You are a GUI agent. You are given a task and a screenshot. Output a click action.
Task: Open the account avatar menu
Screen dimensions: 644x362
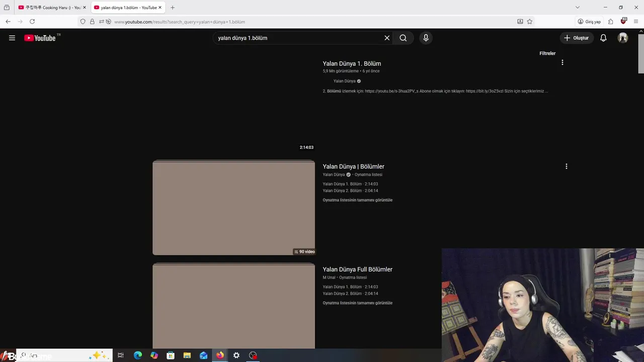tap(623, 38)
